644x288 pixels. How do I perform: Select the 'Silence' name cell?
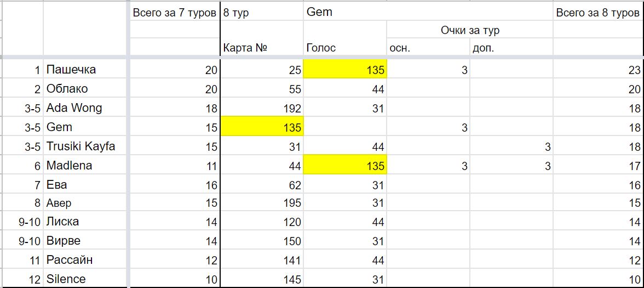coord(87,279)
